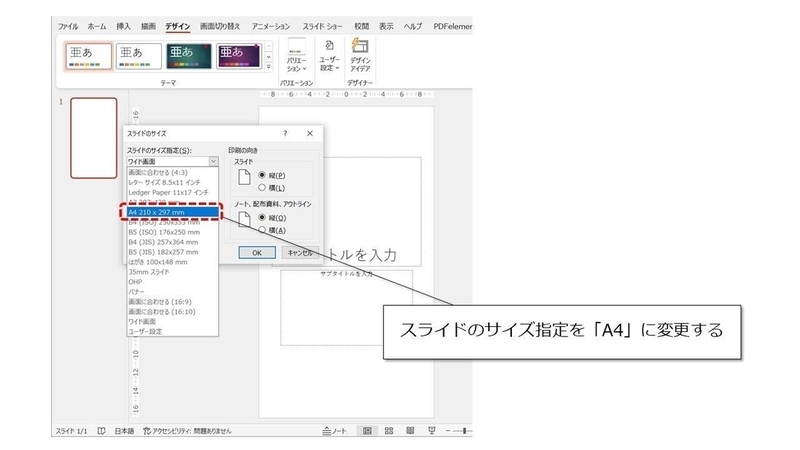Select A4 210 x 297 mm option
Screen dimensions: 800x450
(x=172, y=212)
